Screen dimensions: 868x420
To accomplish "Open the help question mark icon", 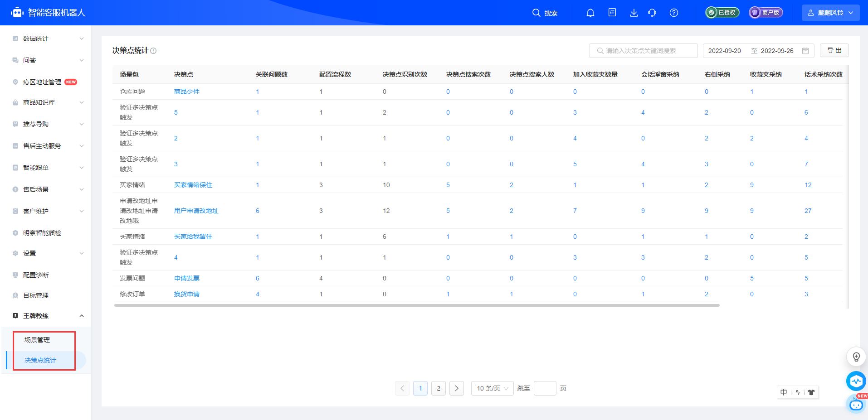I will [x=674, y=13].
